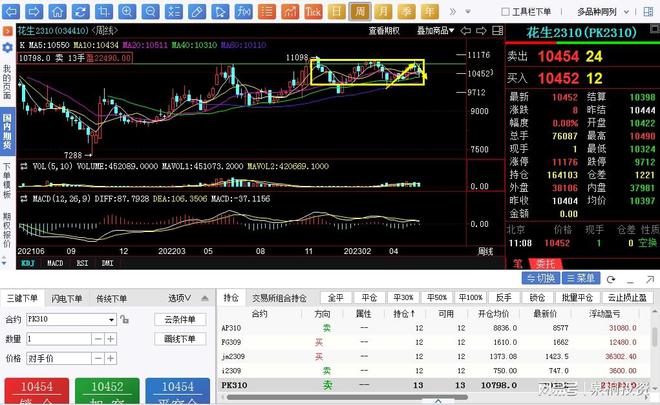Select the cursor pointer tool icon
The width and height of the screenshot is (660, 405).
pos(220,11)
